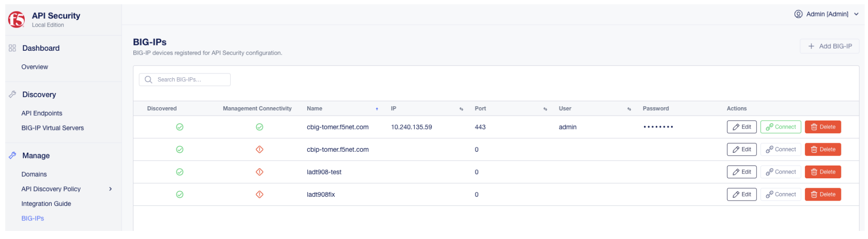
Task: Click Discovered check icon for cbig-tomer.f5net.com
Action: point(179,127)
